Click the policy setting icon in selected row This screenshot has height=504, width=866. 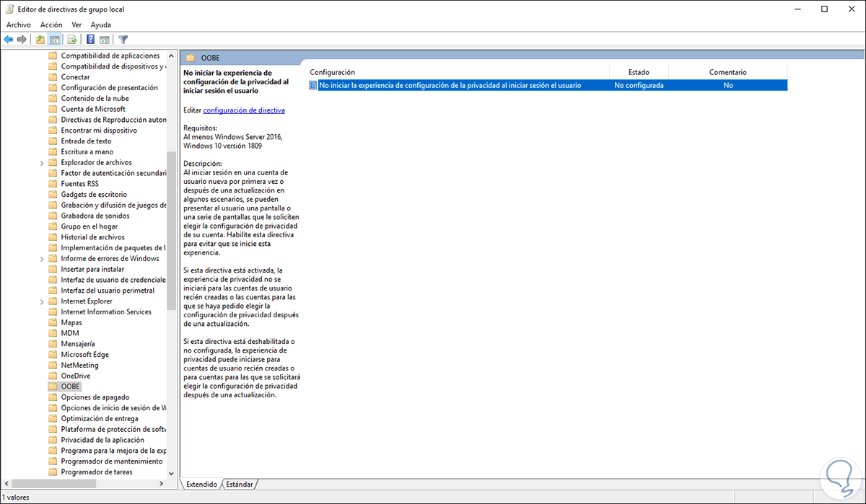tap(313, 85)
